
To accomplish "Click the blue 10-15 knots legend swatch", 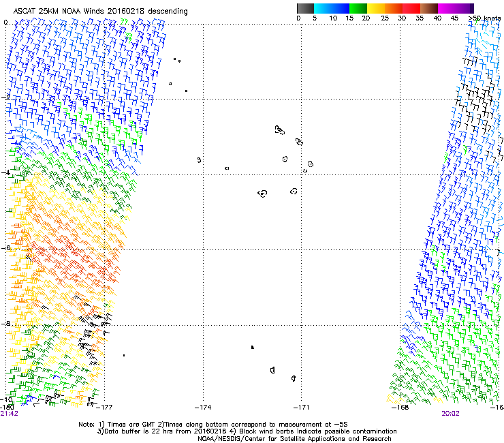I will point(341,8).
